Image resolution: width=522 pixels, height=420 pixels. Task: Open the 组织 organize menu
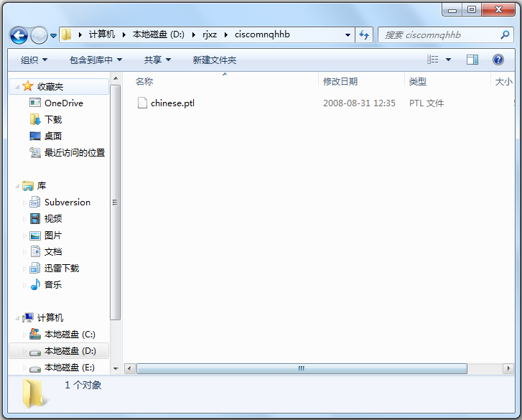(x=34, y=60)
